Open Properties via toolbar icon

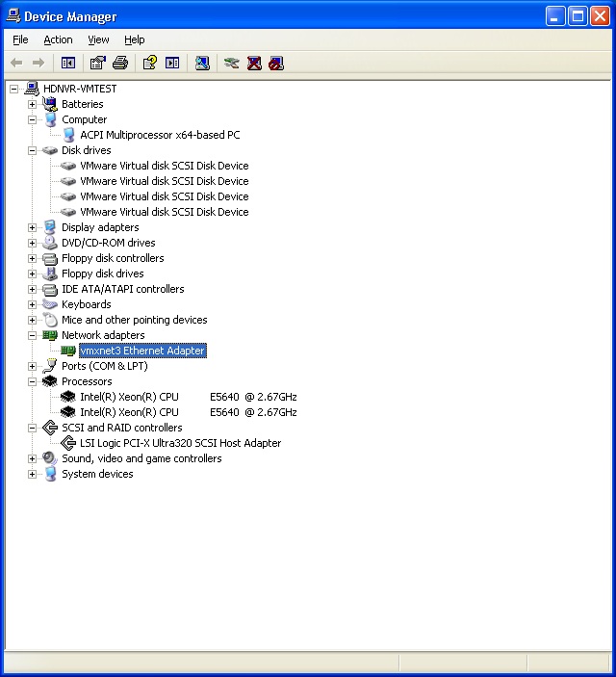point(98,63)
